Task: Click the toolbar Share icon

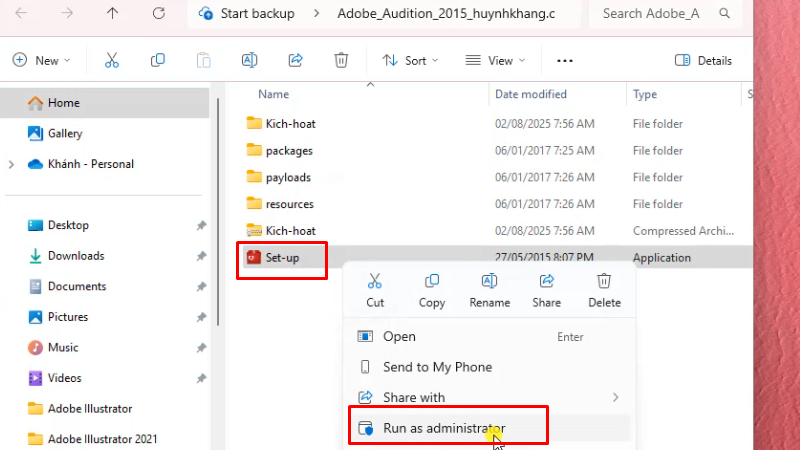Action: click(295, 60)
